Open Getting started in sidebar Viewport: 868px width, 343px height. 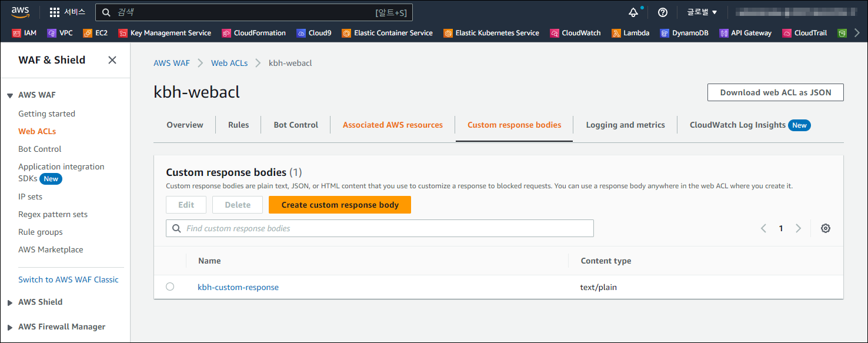tap(46, 114)
